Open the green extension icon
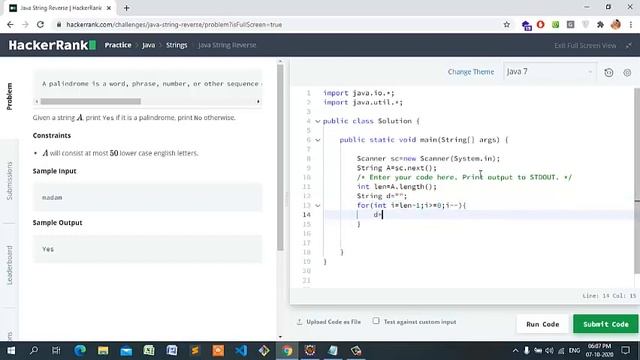This screenshot has width=640, height=360. pyautogui.click(x=556, y=24)
